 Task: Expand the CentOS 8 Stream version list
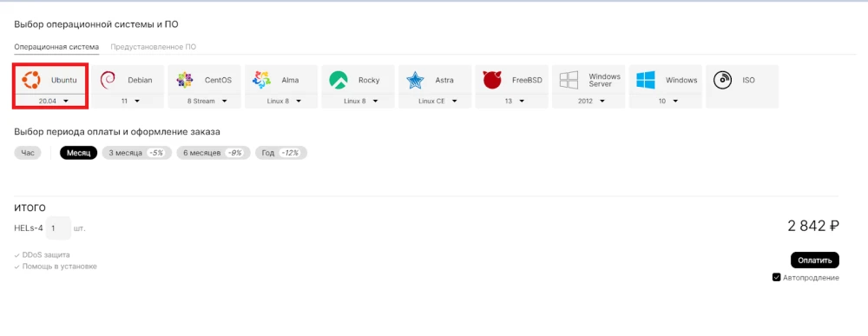(x=207, y=101)
